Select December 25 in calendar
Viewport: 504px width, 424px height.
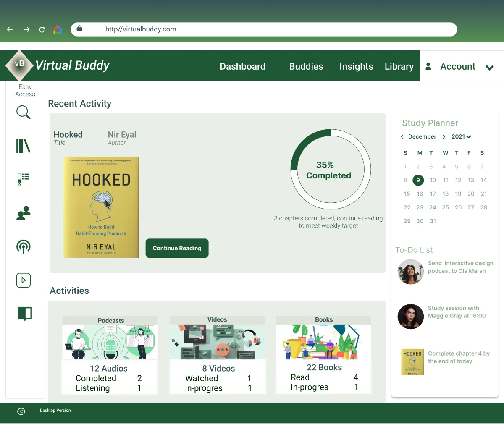click(x=446, y=207)
